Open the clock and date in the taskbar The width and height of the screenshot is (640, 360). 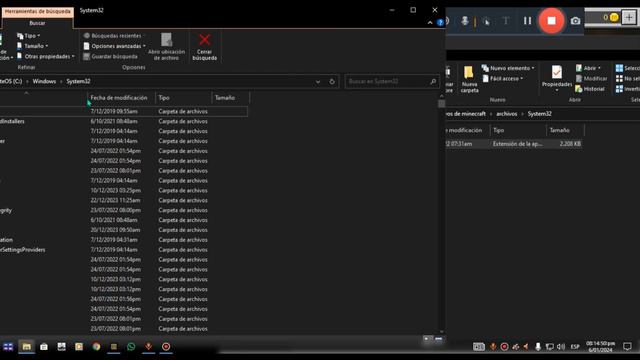tap(600, 347)
